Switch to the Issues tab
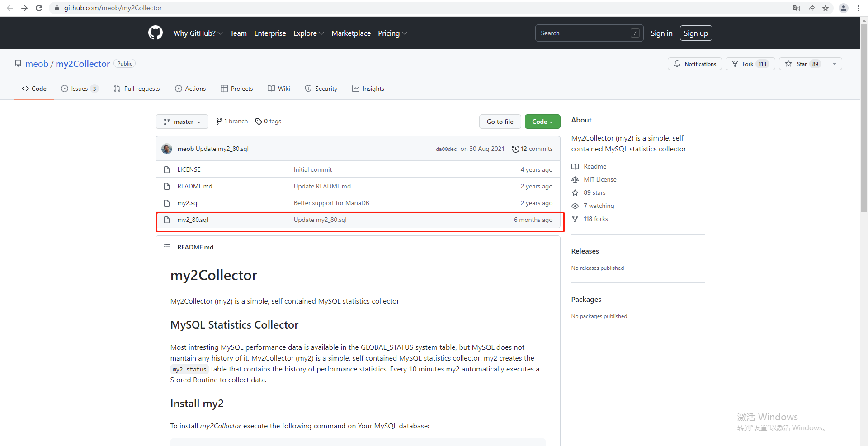This screenshot has width=868, height=446. pyautogui.click(x=80, y=89)
